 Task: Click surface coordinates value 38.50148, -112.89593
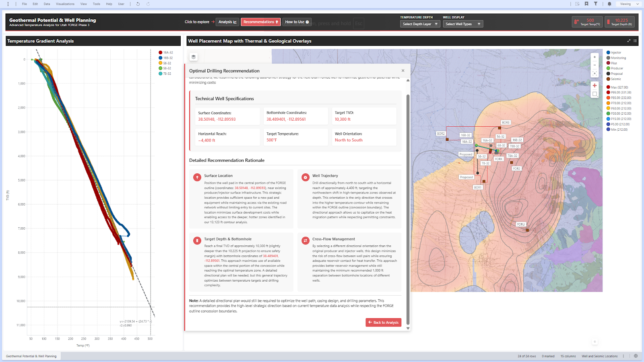tap(217, 119)
